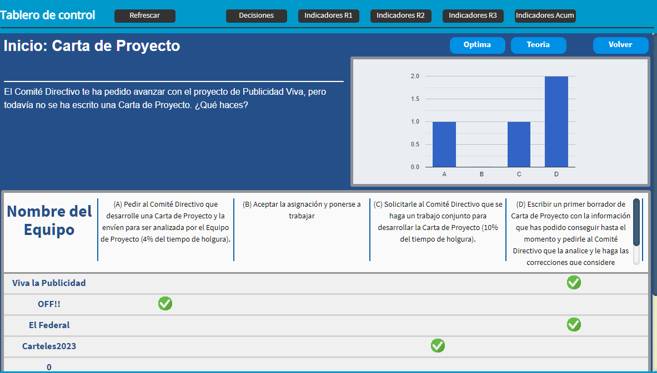The height and width of the screenshot is (373, 657).
Task: Click the chart x-axis label B
Action: coord(481,174)
